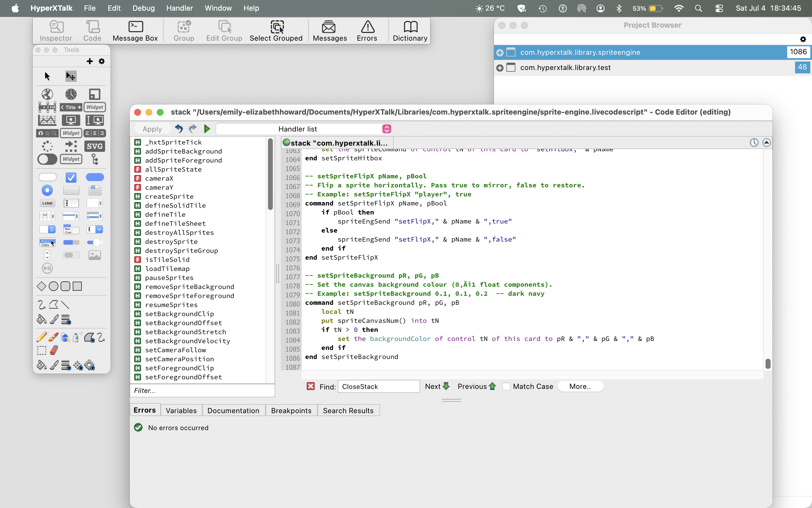Select the oval graphic tool
Screen dimensions: 812x508
coord(53,286)
